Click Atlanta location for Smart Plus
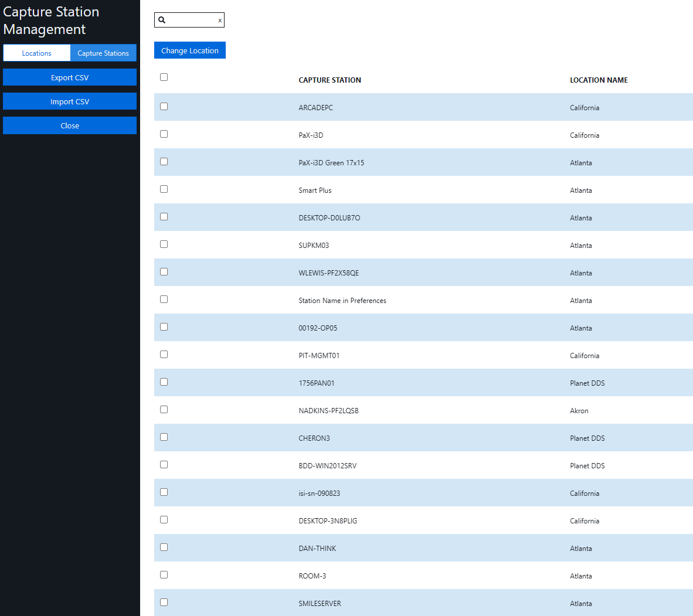Viewport: 693px width, 616px height. [581, 190]
